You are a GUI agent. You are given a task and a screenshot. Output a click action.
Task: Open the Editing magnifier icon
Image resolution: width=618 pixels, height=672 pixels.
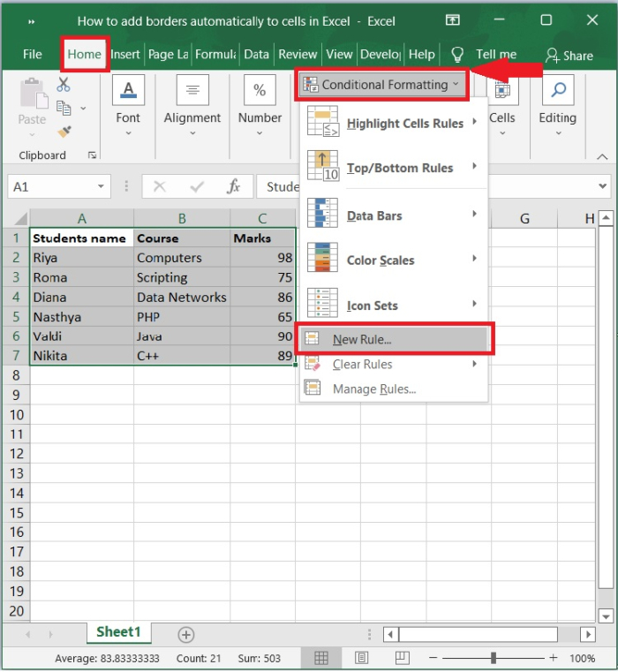tap(558, 90)
